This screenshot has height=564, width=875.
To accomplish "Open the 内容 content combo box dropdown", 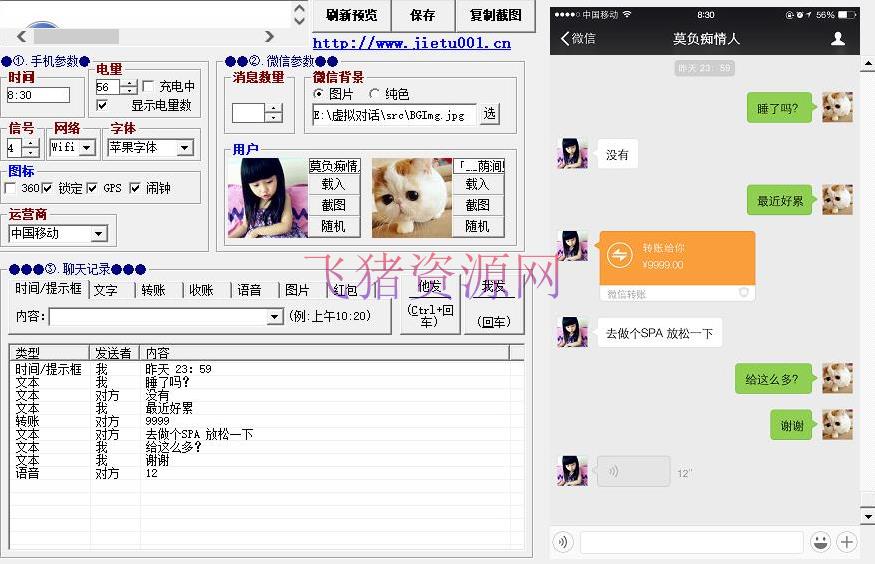I will (274, 317).
